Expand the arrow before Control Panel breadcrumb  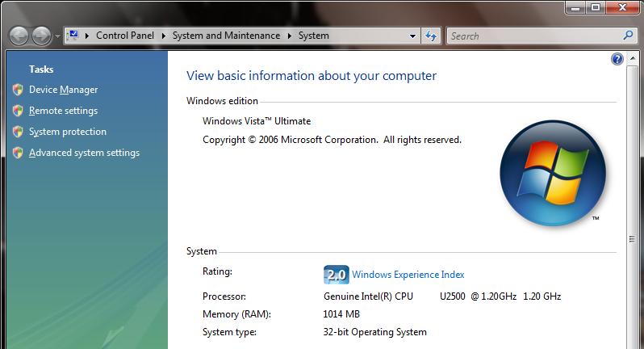[x=87, y=36]
